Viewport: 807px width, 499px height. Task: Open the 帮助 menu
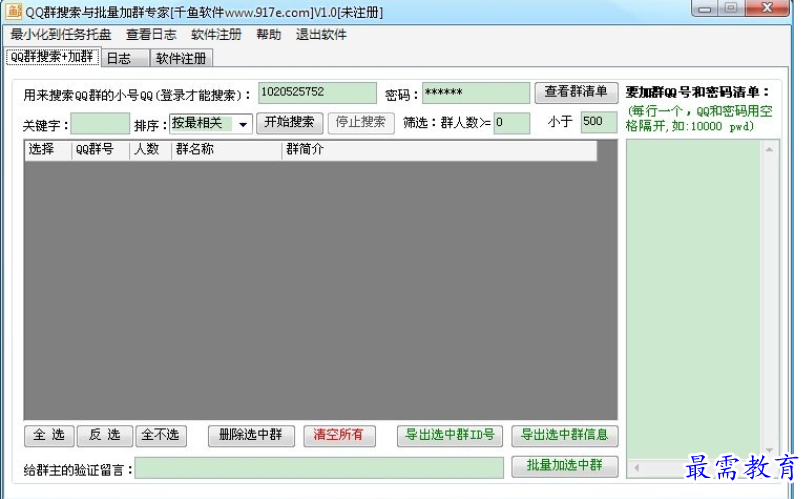click(269, 34)
